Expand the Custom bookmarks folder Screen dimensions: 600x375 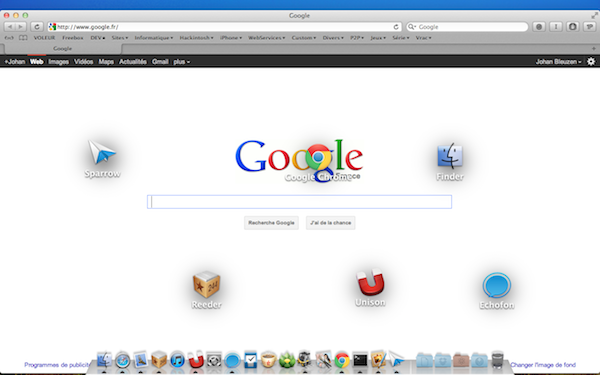coord(304,38)
